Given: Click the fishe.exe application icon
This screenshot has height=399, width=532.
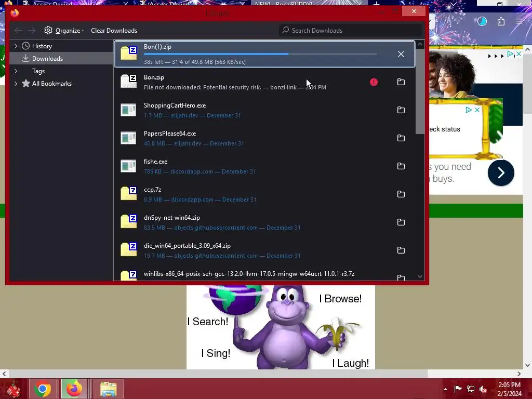Looking at the screenshot, I should click(x=129, y=166).
